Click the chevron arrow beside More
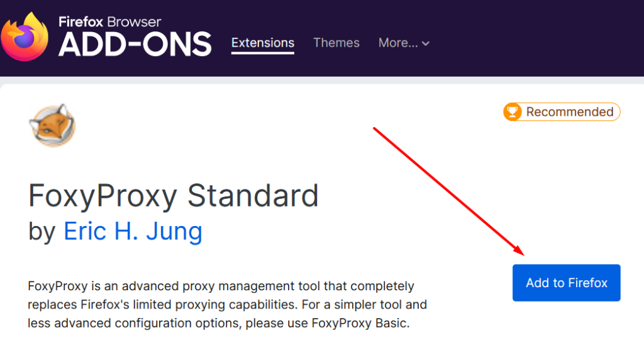644x352 pixels. tap(426, 43)
